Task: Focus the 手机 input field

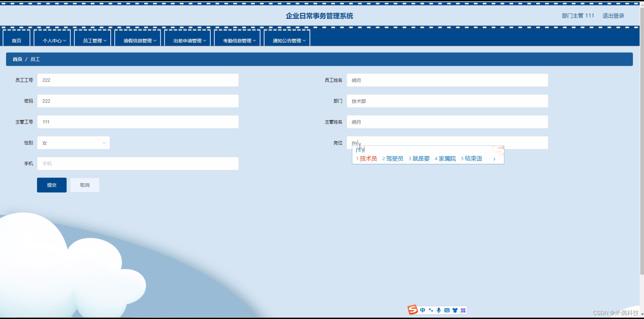Action: click(x=138, y=164)
